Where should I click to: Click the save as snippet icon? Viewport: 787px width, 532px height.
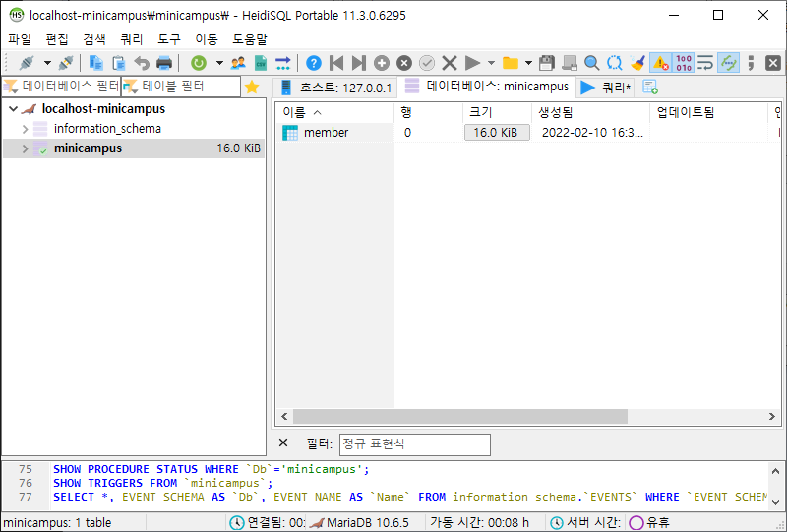[x=570, y=63]
